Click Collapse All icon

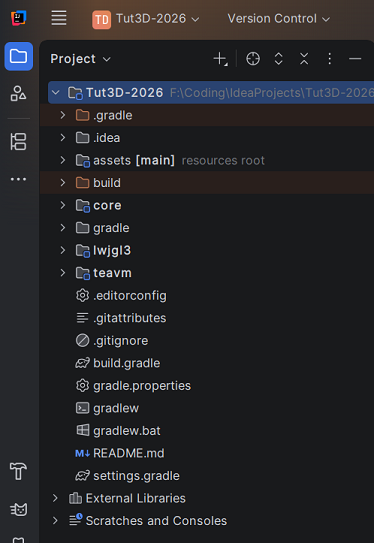click(304, 59)
